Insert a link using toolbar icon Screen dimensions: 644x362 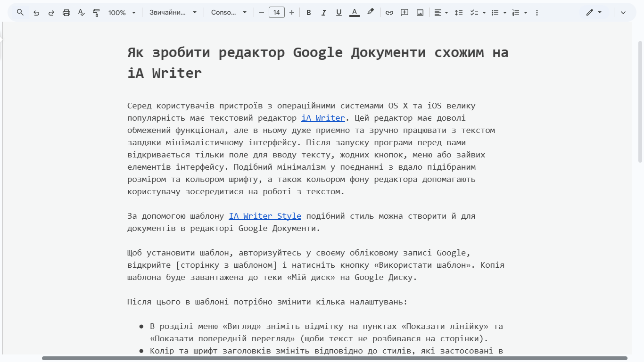[x=389, y=13]
